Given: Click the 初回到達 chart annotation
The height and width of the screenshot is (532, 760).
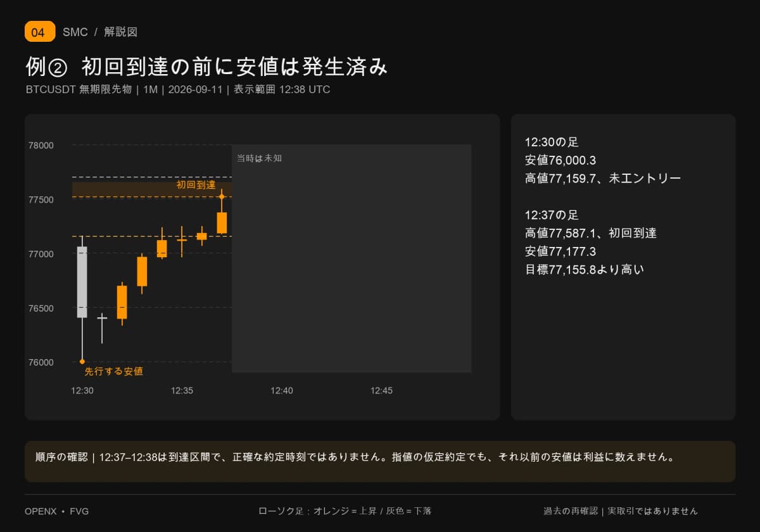Looking at the screenshot, I should coord(196,185).
